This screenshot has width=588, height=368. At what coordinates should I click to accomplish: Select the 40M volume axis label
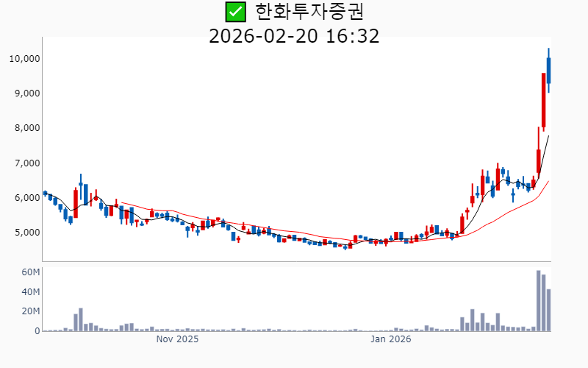coord(30,292)
